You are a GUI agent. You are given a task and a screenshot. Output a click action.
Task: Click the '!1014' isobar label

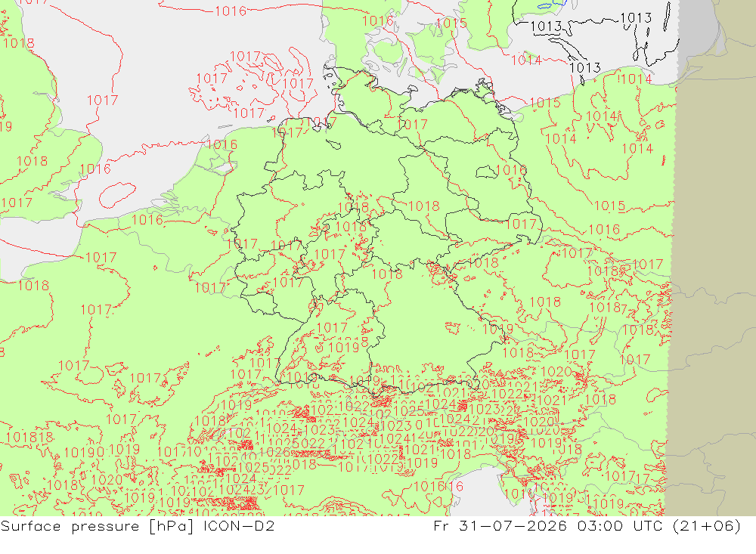[634, 79]
